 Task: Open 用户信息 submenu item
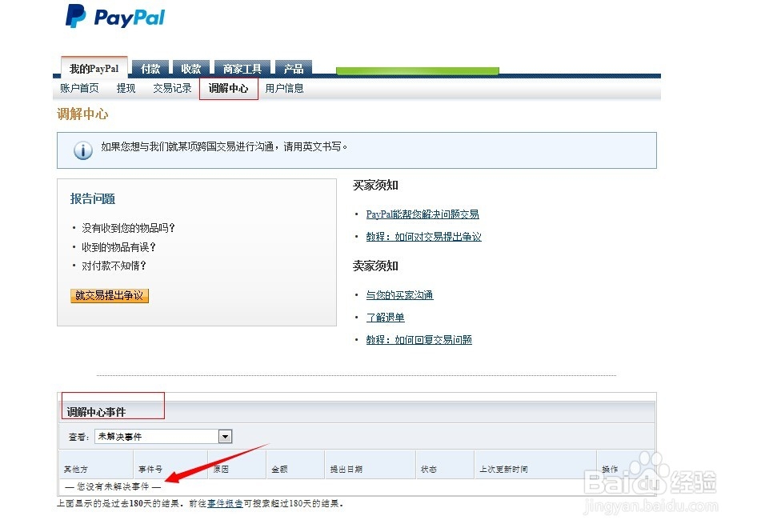(284, 88)
